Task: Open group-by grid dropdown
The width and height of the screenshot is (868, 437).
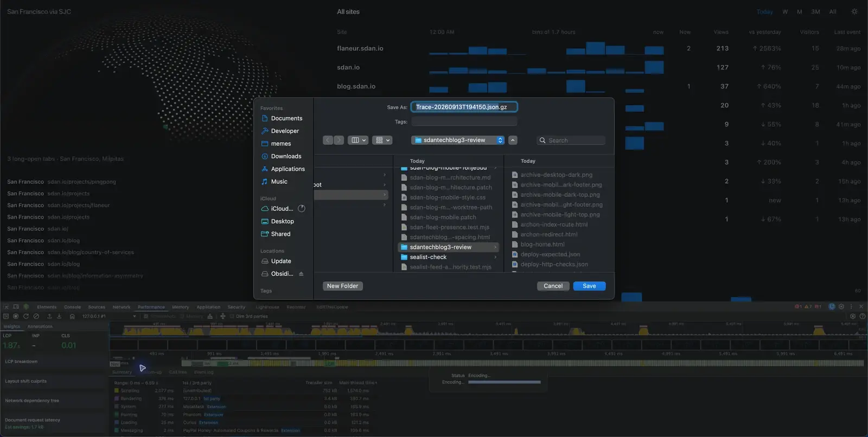Action: [x=382, y=140]
